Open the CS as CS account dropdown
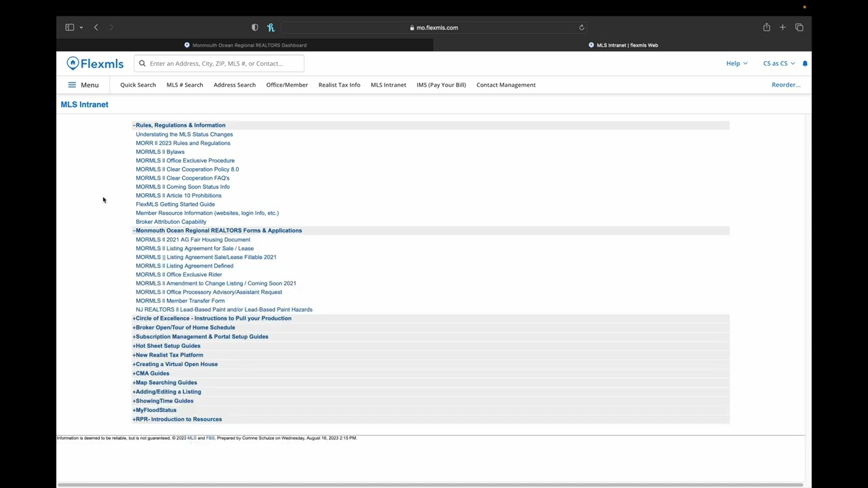 tap(778, 64)
